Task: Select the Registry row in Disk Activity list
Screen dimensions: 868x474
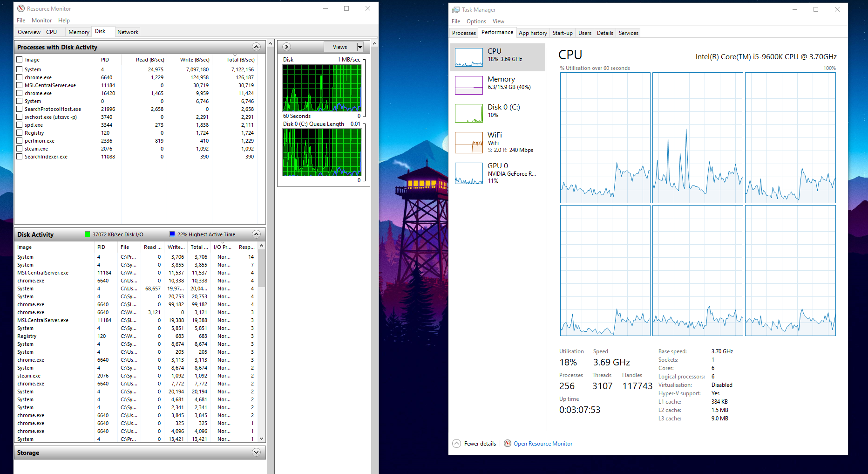Action: [136, 336]
